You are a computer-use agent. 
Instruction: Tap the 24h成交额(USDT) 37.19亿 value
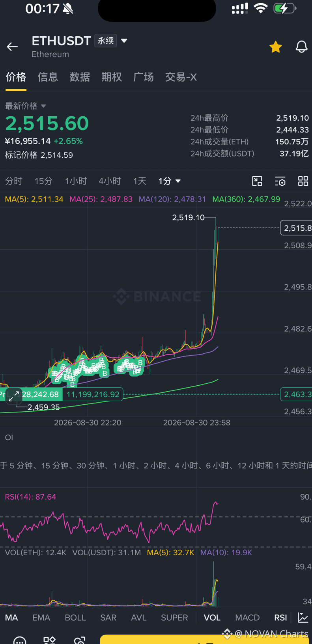point(294,153)
